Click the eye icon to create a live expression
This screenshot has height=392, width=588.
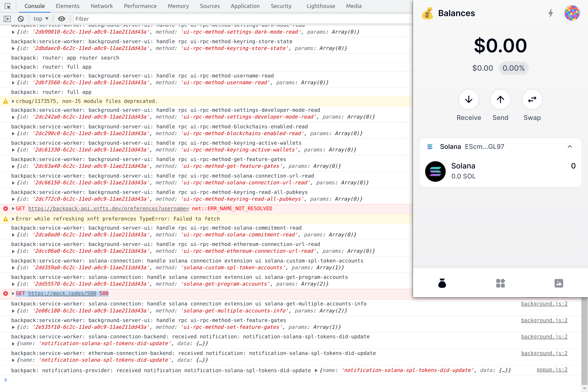click(62, 19)
